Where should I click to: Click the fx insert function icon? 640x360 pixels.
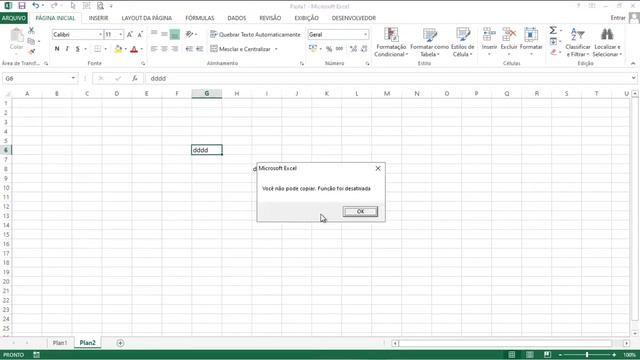click(135, 78)
